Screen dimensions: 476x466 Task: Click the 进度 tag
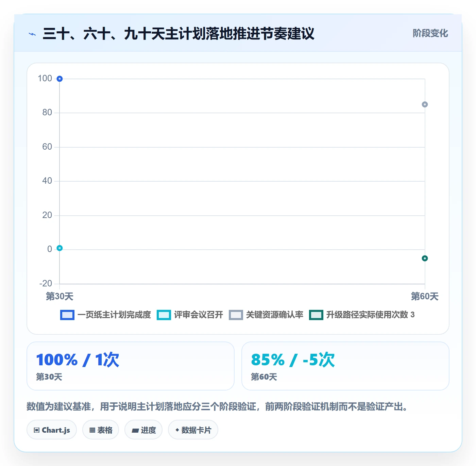[x=143, y=430]
